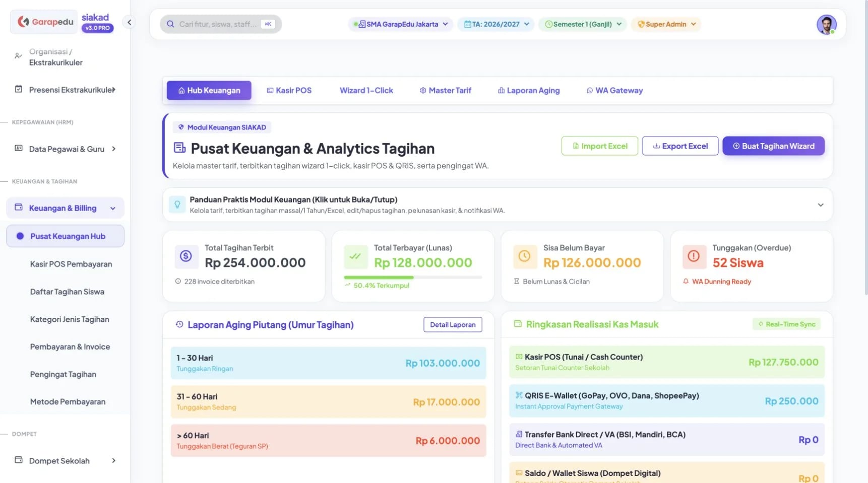Click the clock icon in Sisa Belum Bayar
This screenshot has height=483, width=868.
pos(524,256)
